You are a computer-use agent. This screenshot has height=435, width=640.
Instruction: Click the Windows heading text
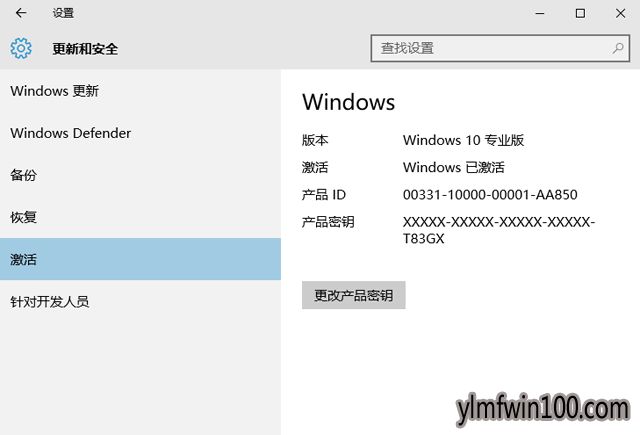point(349,102)
